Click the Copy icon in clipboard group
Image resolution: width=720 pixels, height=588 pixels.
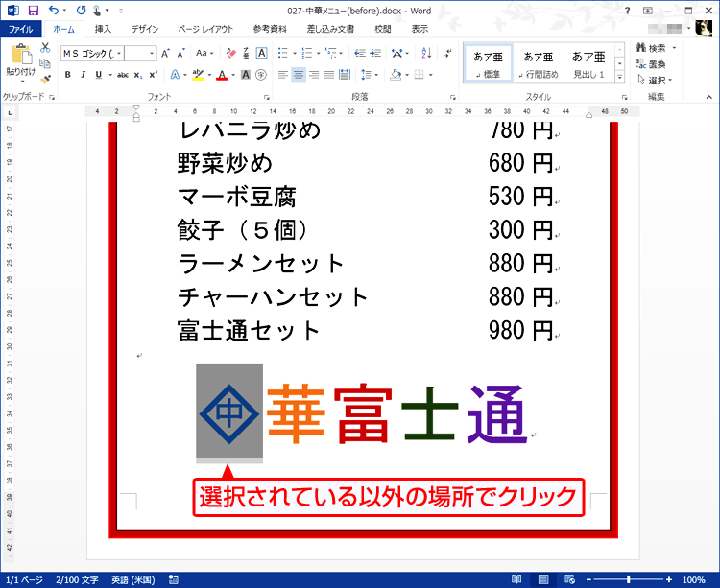pos(44,63)
